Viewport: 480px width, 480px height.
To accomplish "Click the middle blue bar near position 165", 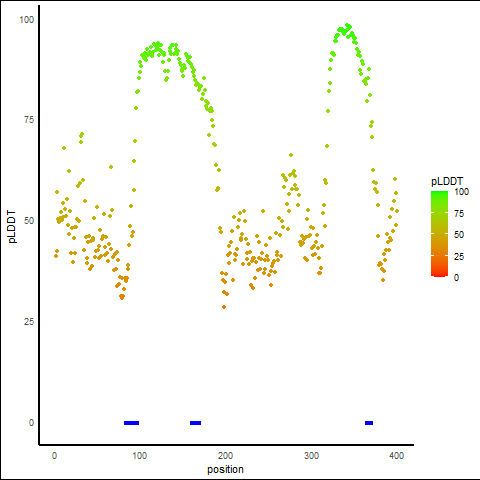I will [195, 423].
